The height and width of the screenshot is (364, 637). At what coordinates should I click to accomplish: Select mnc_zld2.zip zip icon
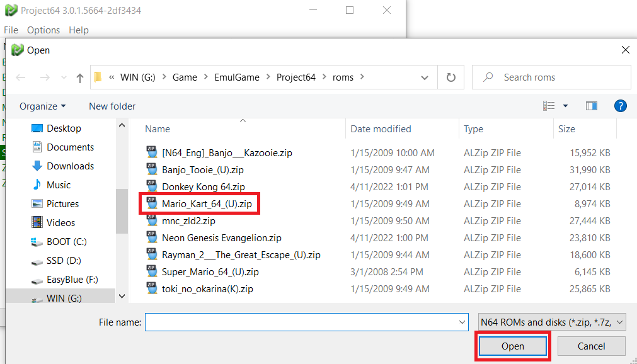pyautogui.click(x=152, y=220)
